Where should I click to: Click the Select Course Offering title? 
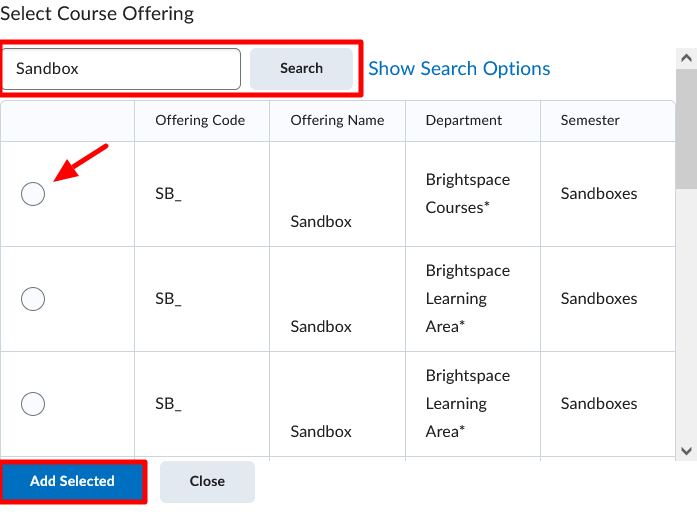click(97, 13)
